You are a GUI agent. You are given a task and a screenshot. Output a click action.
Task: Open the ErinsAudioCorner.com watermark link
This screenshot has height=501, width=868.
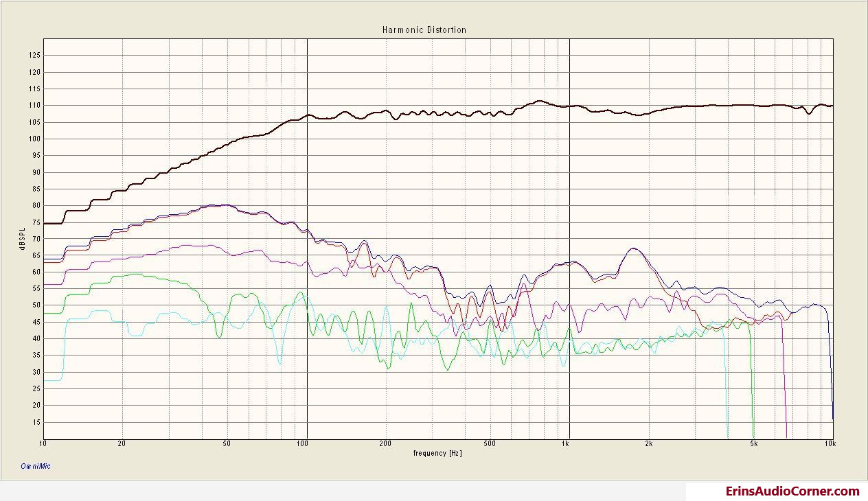[792, 491]
